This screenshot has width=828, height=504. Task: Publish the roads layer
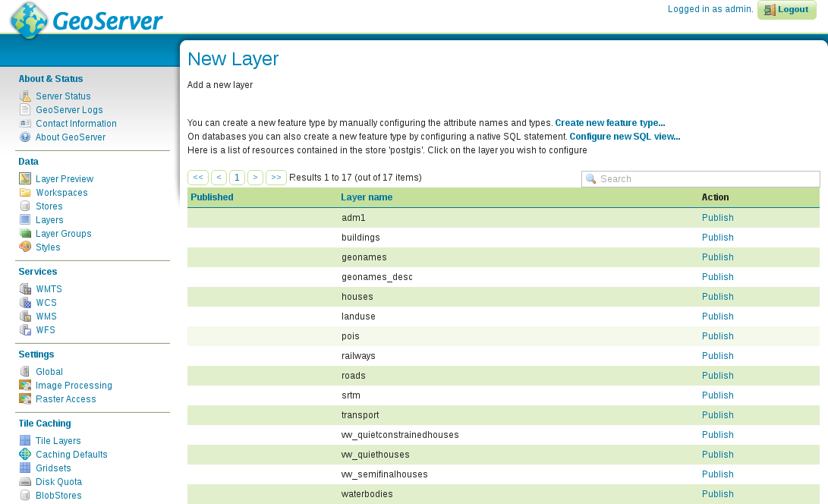tap(718, 376)
